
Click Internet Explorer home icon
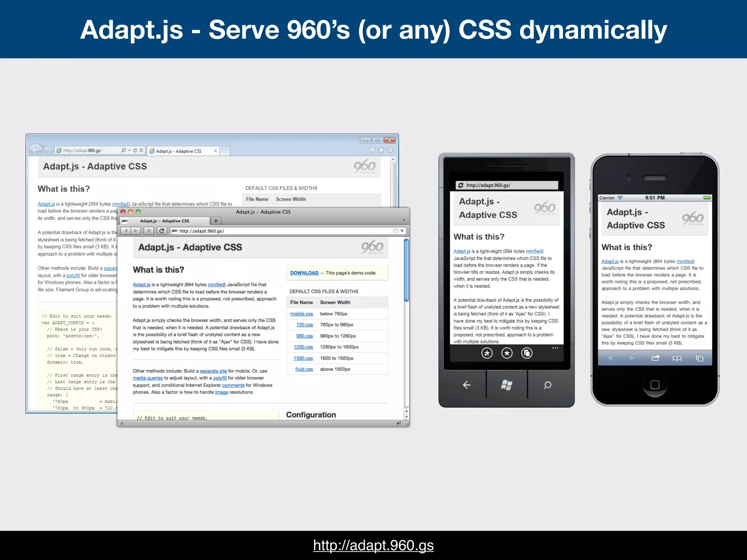point(372,150)
